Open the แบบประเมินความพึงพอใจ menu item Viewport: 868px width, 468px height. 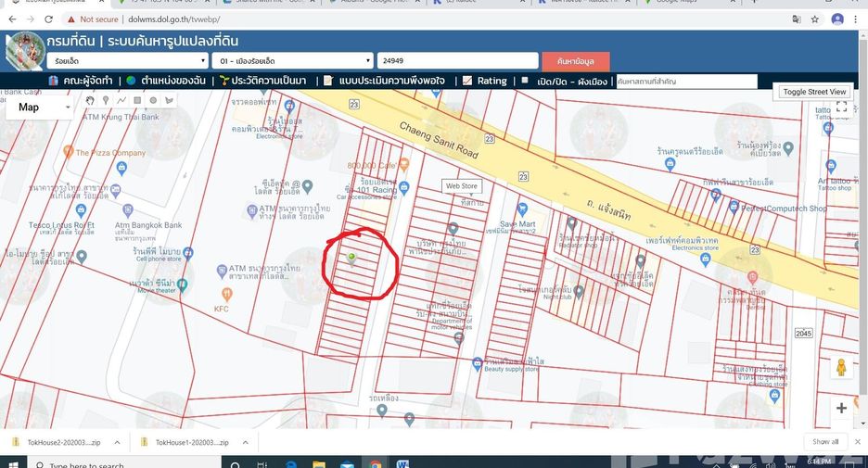384,81
